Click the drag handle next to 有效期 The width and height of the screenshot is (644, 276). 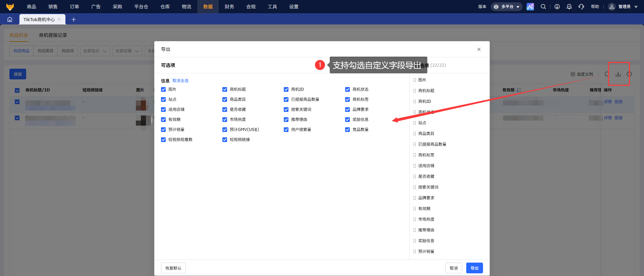point(415,209)
